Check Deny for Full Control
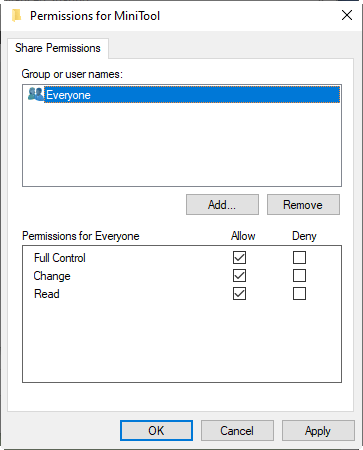This screenshot has height=450, width=363. pyautogui.click(x=299, y=258)
